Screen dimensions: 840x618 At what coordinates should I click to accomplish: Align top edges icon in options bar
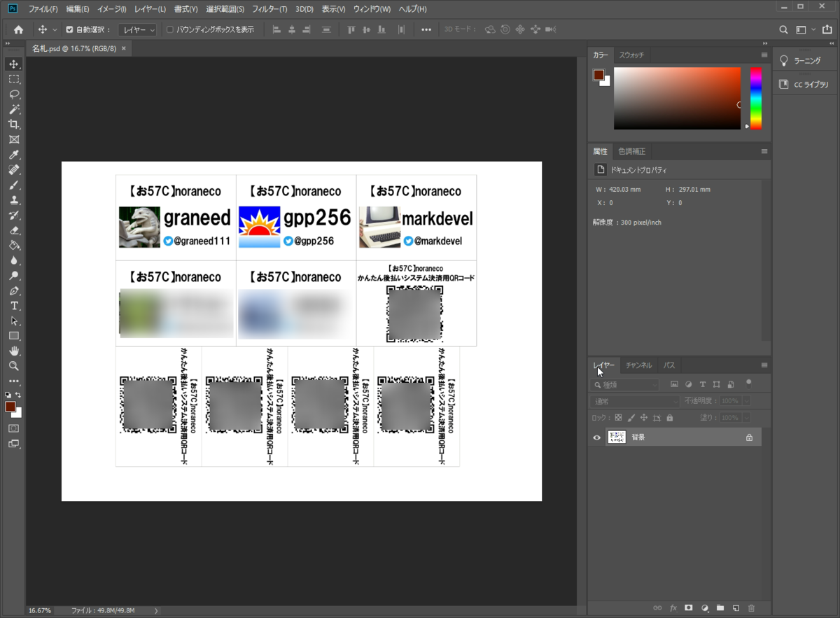[351, 30]
